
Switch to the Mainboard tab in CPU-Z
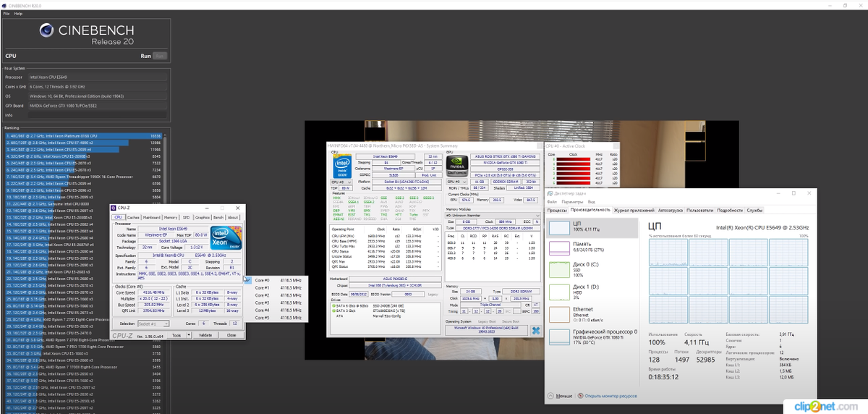click(152, 217)
